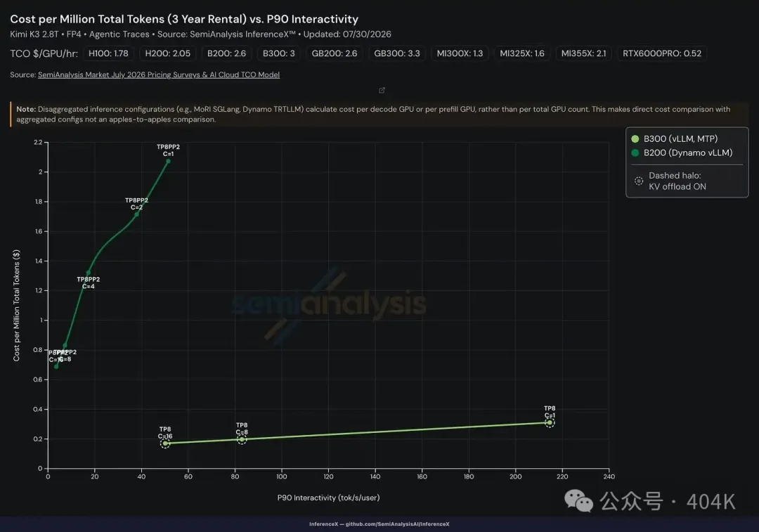Select the B200 TP8PP2 C=4 data point

coord(88,273)
